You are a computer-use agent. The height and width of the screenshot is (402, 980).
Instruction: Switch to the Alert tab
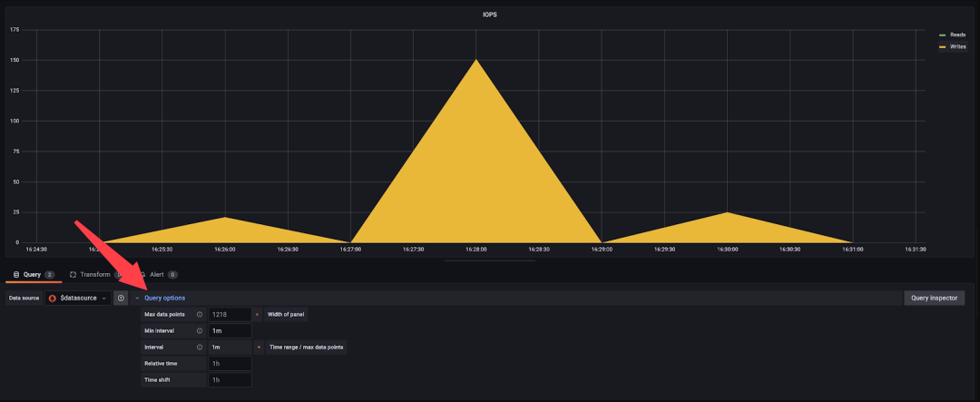(157, 274)
